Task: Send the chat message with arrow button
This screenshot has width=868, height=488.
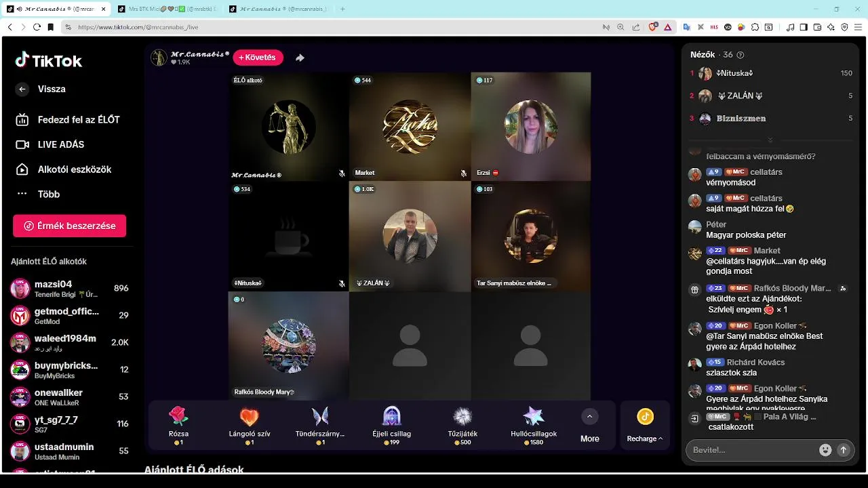Action: coord(844,450)
